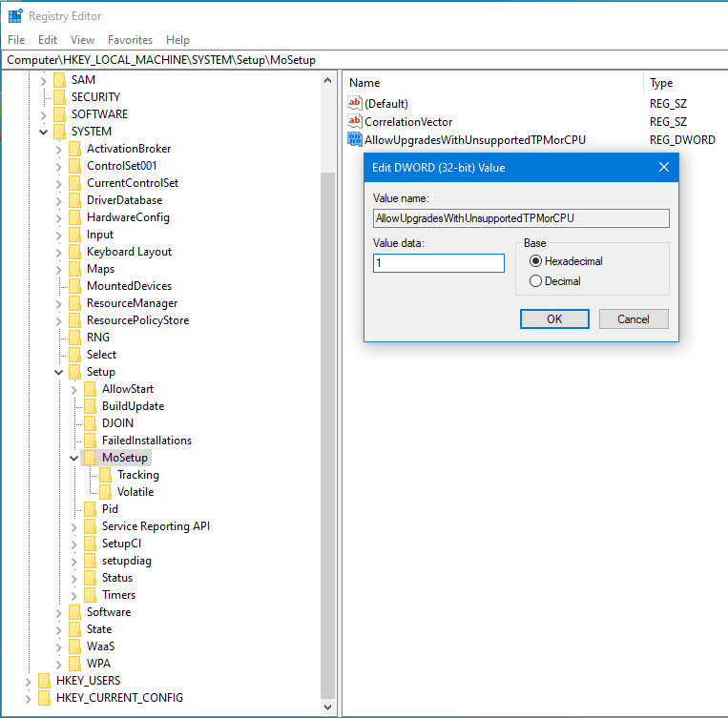
Task: Select the Decimal base radio button
Action: (535, 281)
